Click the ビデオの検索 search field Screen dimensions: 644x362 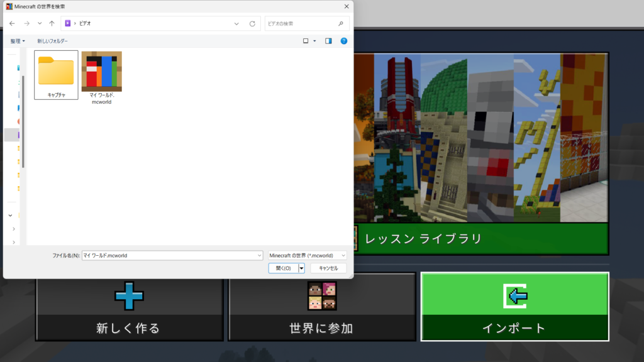coord(302,23)
